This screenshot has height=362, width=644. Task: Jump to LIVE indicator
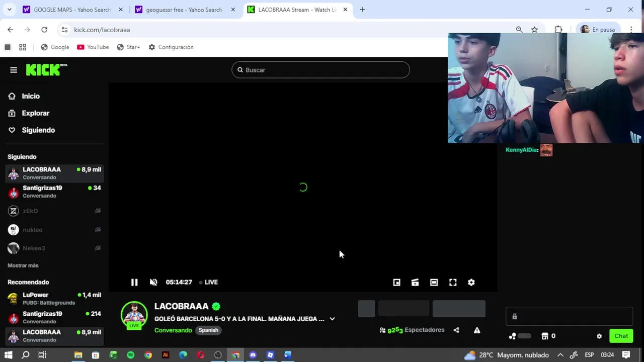pos(208,282)
